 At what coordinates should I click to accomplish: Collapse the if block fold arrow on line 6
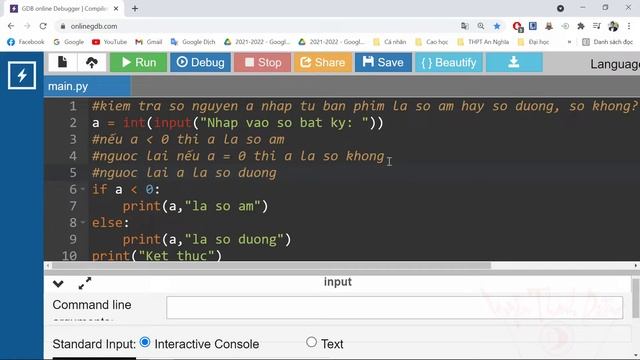83,189
